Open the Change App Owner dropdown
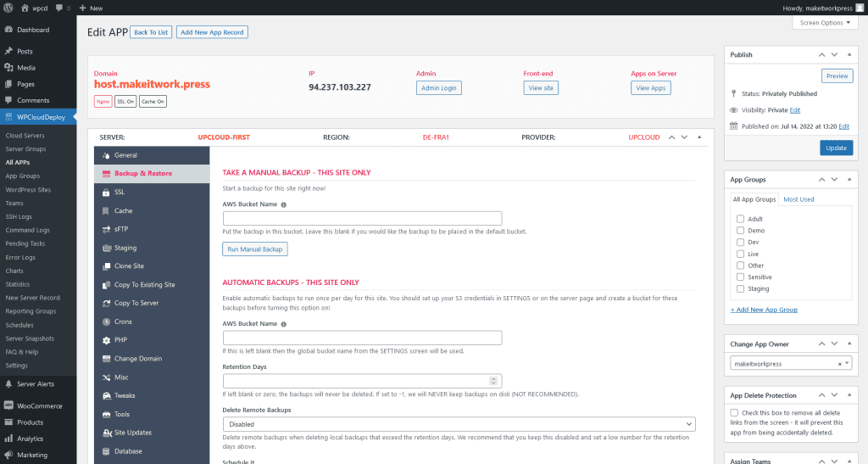This screenshot has height=464, width=868. 791,364
